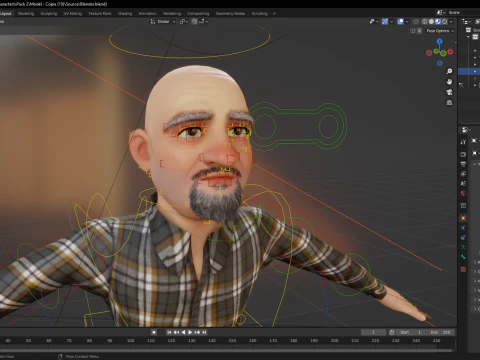Open the World properties tab

[x=463, y=193]
